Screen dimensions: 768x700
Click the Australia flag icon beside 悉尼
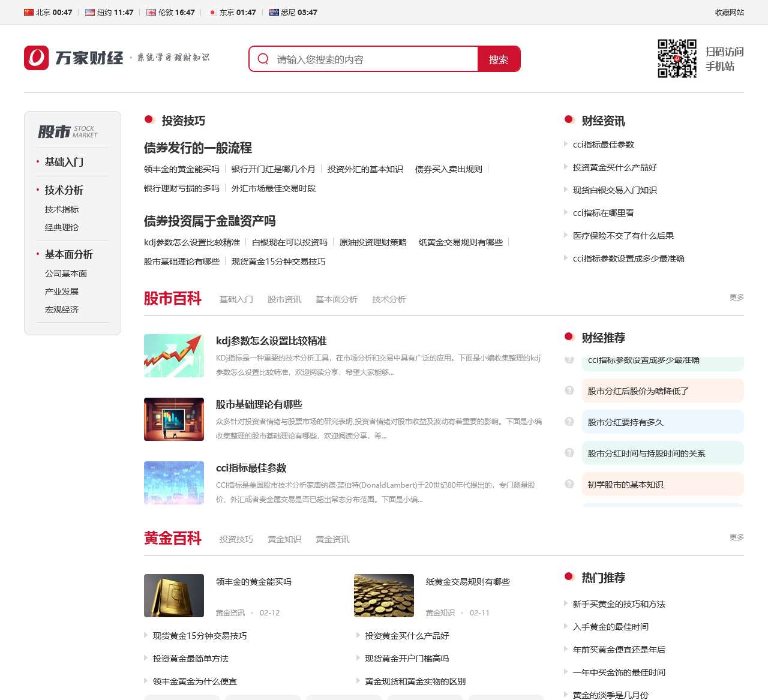pyautogui.click(x=274, y=12)
